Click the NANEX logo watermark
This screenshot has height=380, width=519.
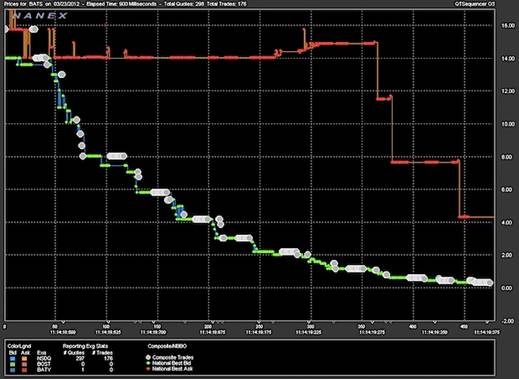40,15
